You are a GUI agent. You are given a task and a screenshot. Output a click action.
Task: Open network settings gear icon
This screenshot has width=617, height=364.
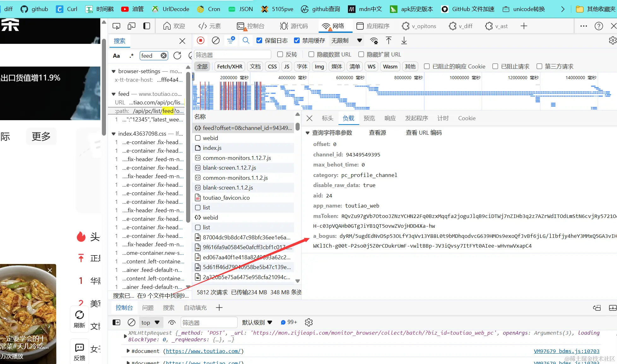[613, 40]
